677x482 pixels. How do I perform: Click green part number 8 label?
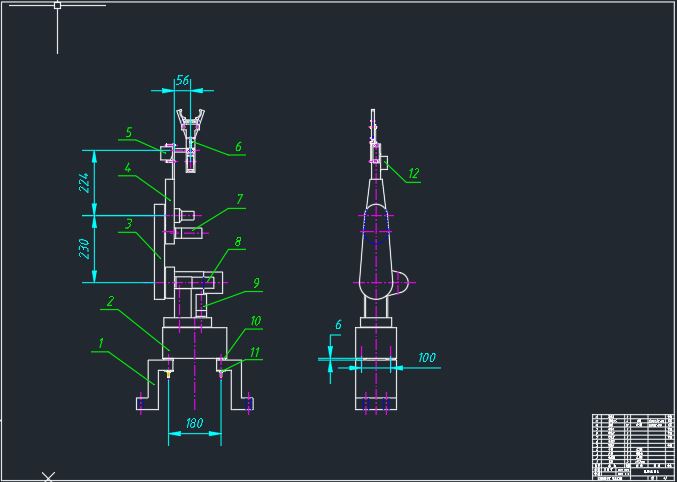coord(238,242)
